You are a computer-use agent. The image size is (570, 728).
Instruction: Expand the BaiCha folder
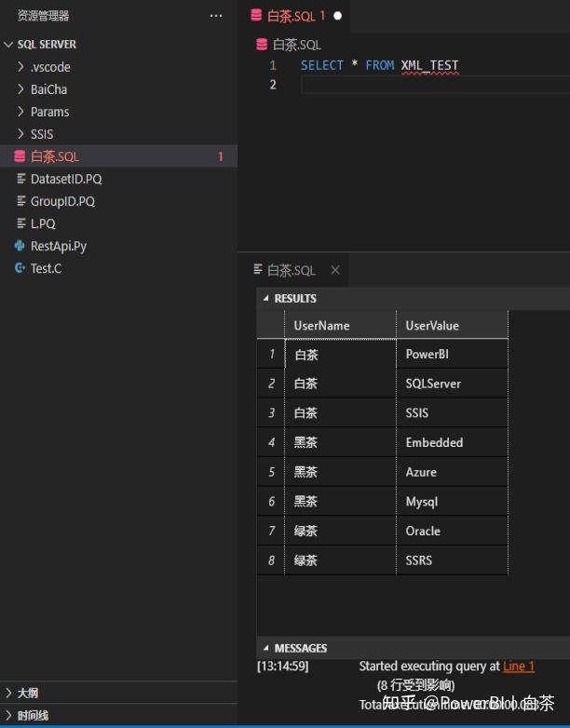point(21,89)
